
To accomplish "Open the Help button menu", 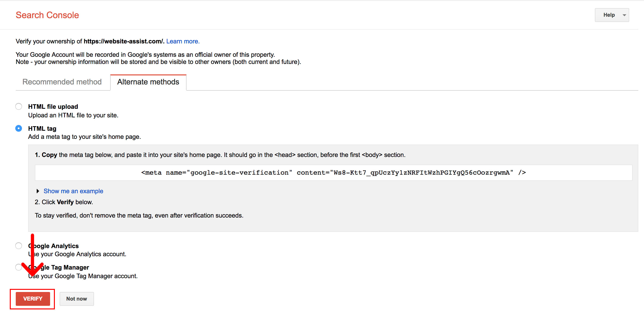I will coord(608,15).
